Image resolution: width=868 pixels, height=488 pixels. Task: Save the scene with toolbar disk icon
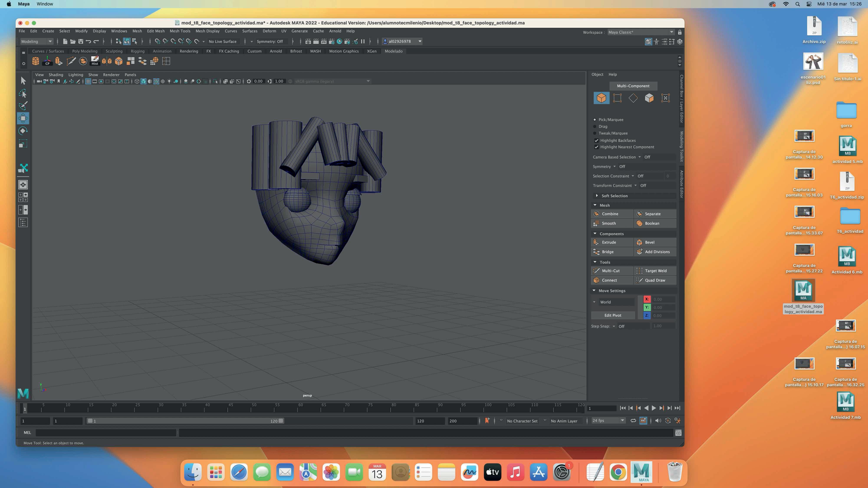81,41
